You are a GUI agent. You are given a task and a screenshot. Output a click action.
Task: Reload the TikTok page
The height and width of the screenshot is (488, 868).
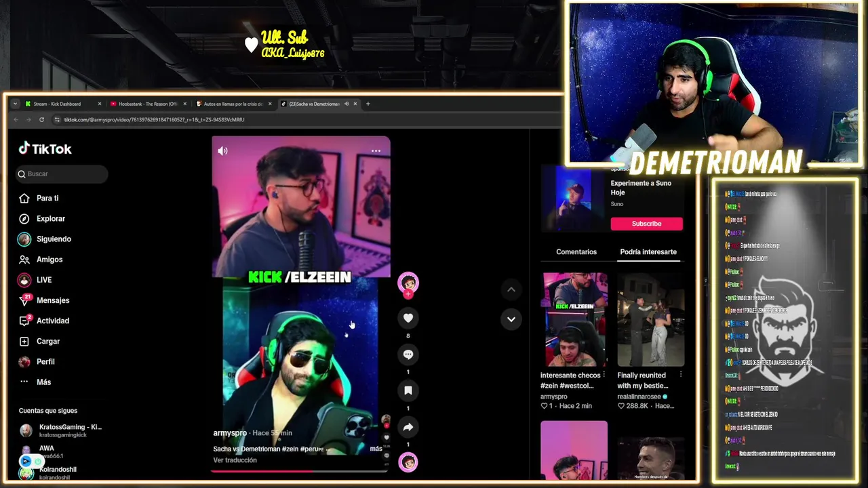pyautogui.click(x=41, y=119)
